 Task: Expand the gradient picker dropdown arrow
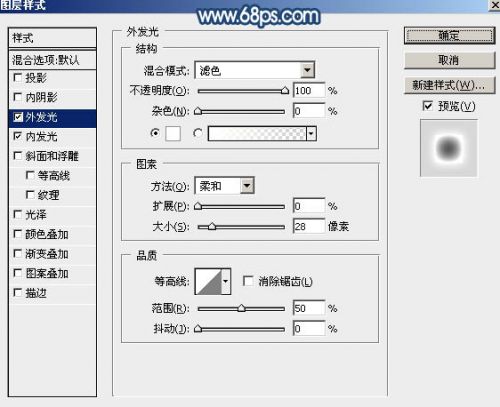pyautogui.click(x=311, y=134)
